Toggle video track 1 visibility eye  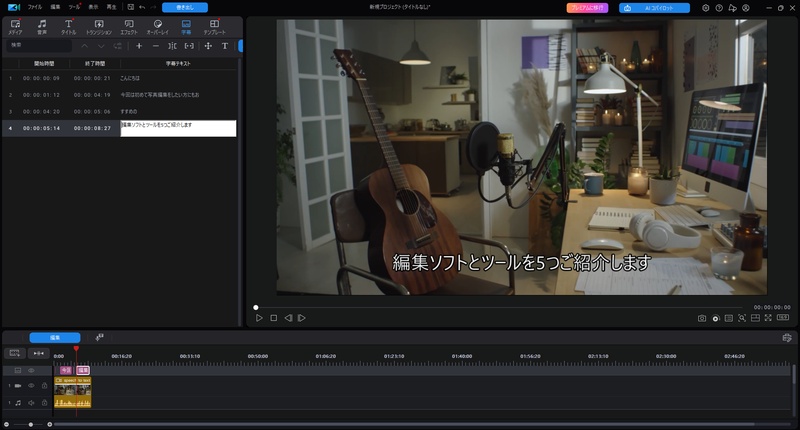31,386
